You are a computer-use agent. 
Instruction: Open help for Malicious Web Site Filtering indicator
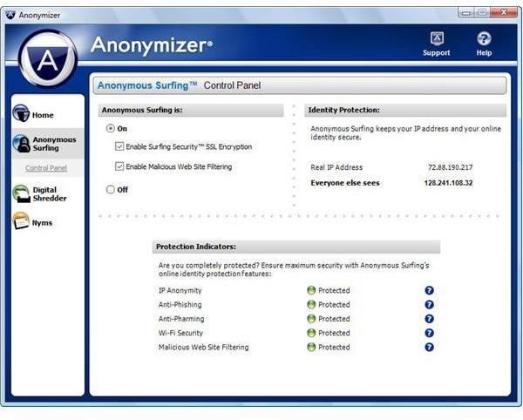(x=429, y=348)
